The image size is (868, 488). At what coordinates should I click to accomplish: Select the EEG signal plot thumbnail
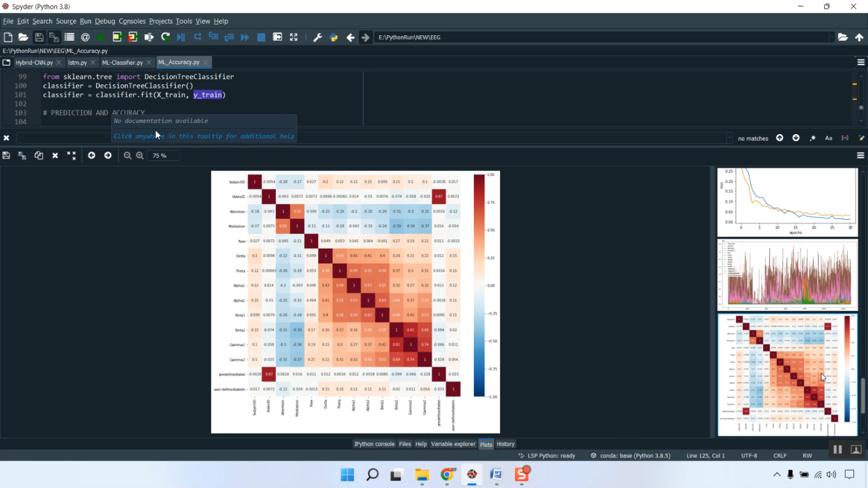click(787, 273)
